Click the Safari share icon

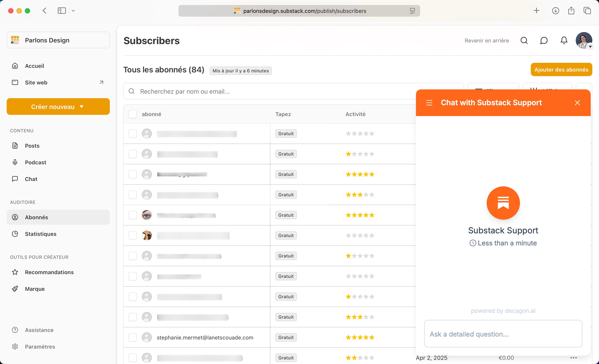point(571,10)
